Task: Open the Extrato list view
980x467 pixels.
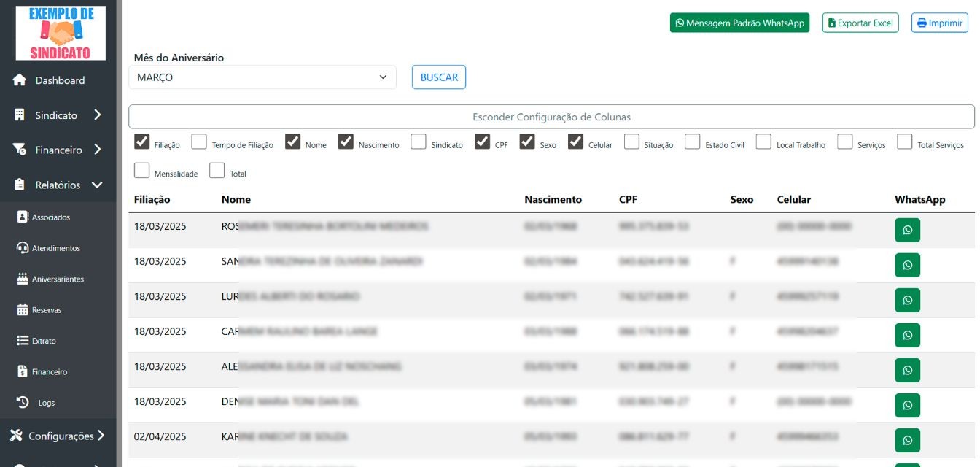Action: [44, 340]
